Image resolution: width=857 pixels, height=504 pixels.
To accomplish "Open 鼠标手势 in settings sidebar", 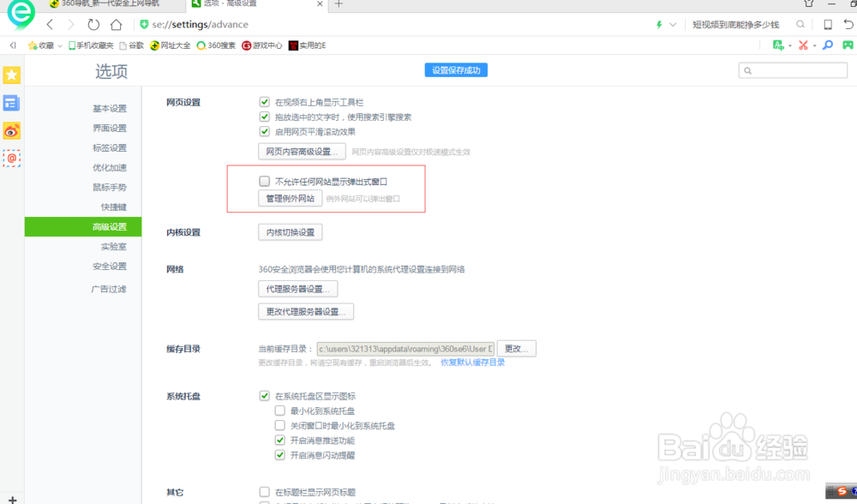I will [x=110, y=187].
